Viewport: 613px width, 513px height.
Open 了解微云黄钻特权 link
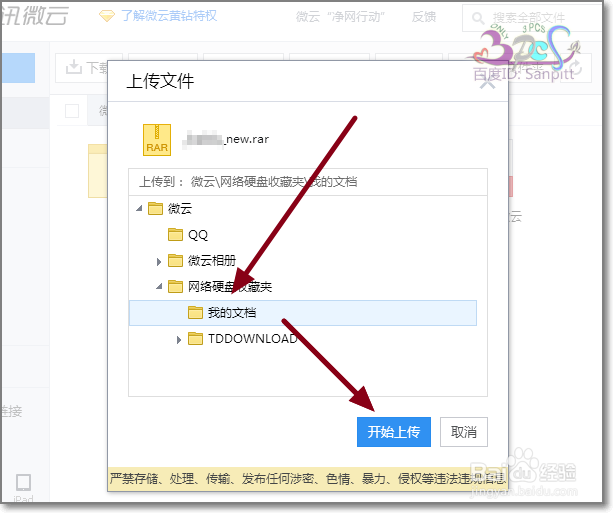click(x=169, y=16)
